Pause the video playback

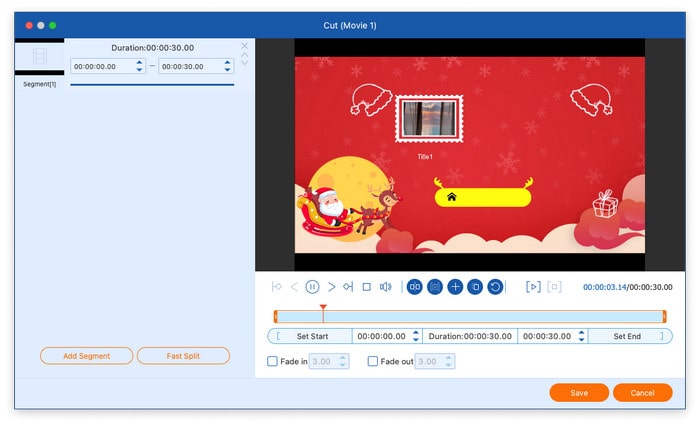click(x=312, y=287)
